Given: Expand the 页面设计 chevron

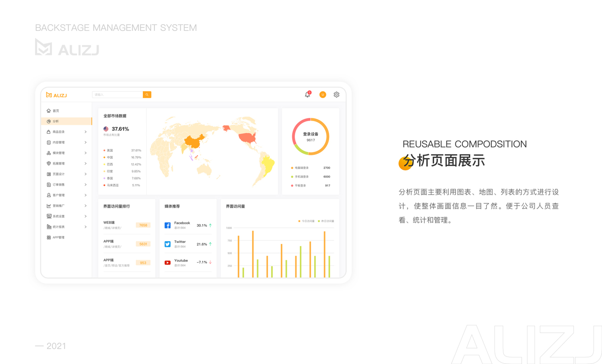Looking at the screenshot, I should pyautogui.click(x=85, y=174).
